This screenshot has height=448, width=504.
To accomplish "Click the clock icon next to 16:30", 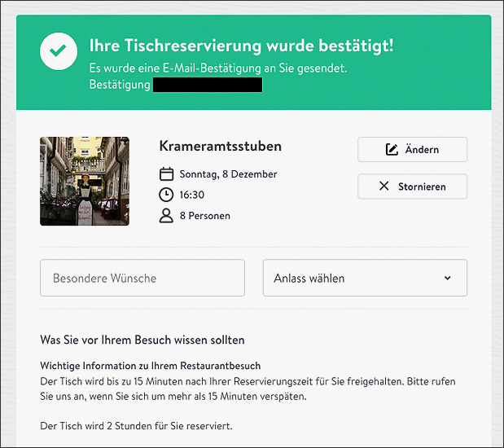I will pyautogui.click(x=166, y=195).
